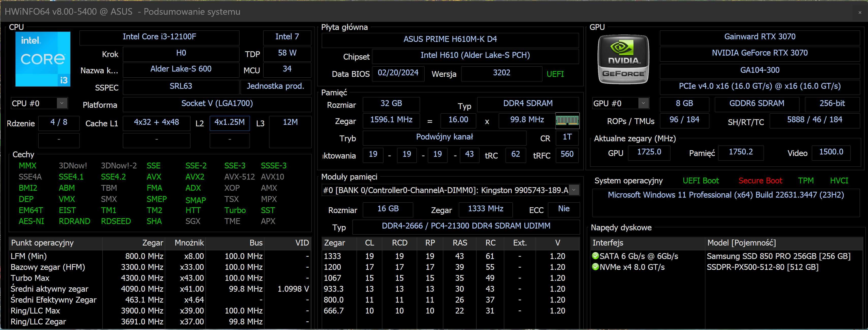The width and height of the screenshot is (868, 330).
Task: Close the HWiNFO64 summary window
Action: (x=860, y=12)
